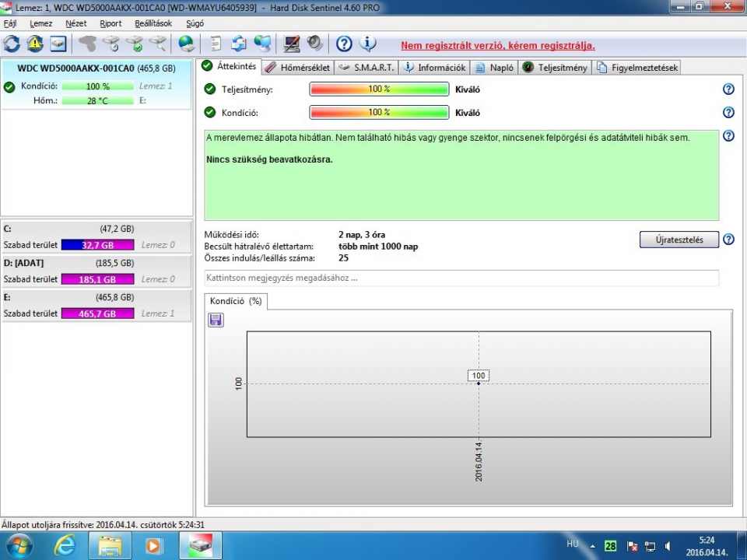Click the overview Kondíció 100 % gradient bar
747x560 pixels.
[379, 112]
